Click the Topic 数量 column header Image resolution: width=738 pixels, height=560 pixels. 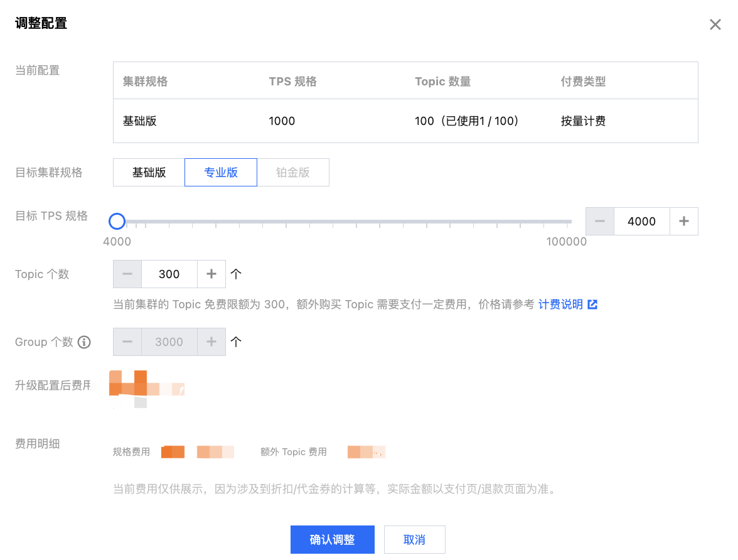pyautogui.click(x=443, y=82)
